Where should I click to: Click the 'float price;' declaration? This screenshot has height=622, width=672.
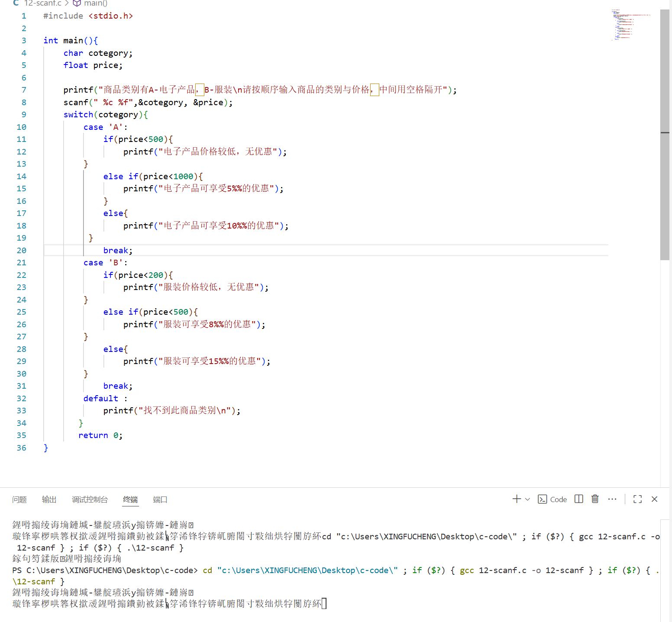click(93, 65)
